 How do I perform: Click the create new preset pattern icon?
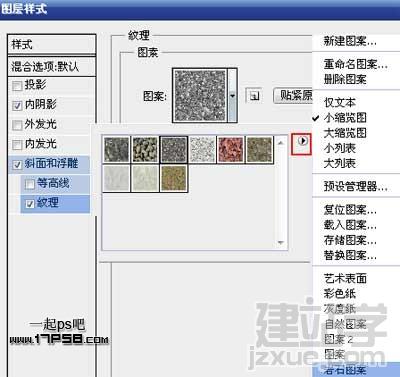(254, 96)
